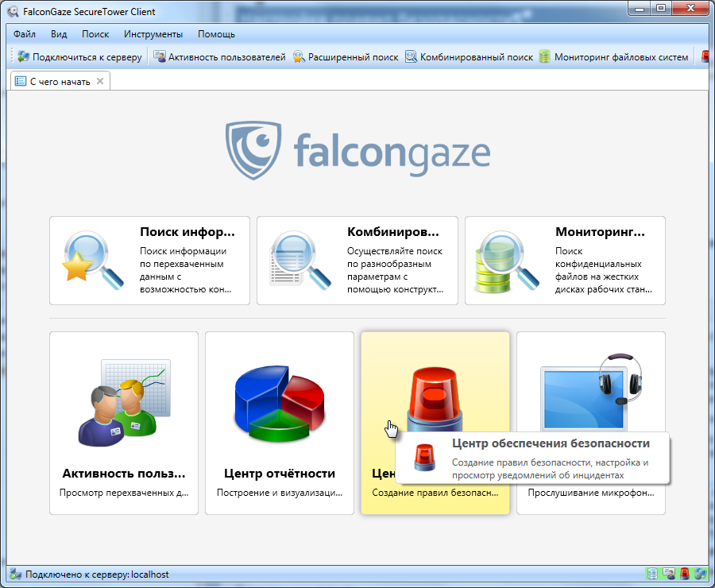Open the Инструменты menu
This screenshot has height=588, width=715.
[153, 34]
